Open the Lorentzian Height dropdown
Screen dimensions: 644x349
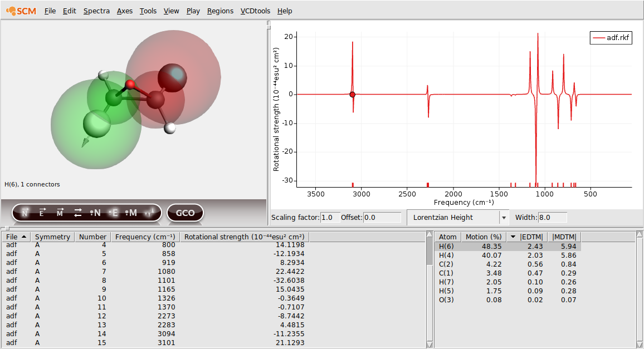tap(457, 218)
